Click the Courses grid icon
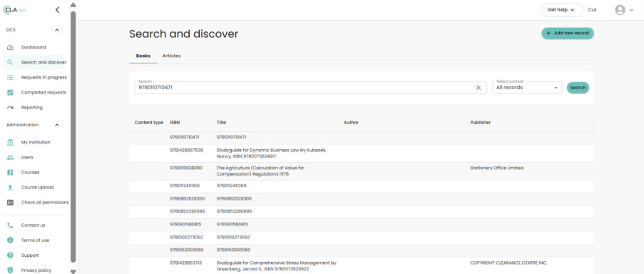Screen dimensions: 644x274 [x=10, y=173]
